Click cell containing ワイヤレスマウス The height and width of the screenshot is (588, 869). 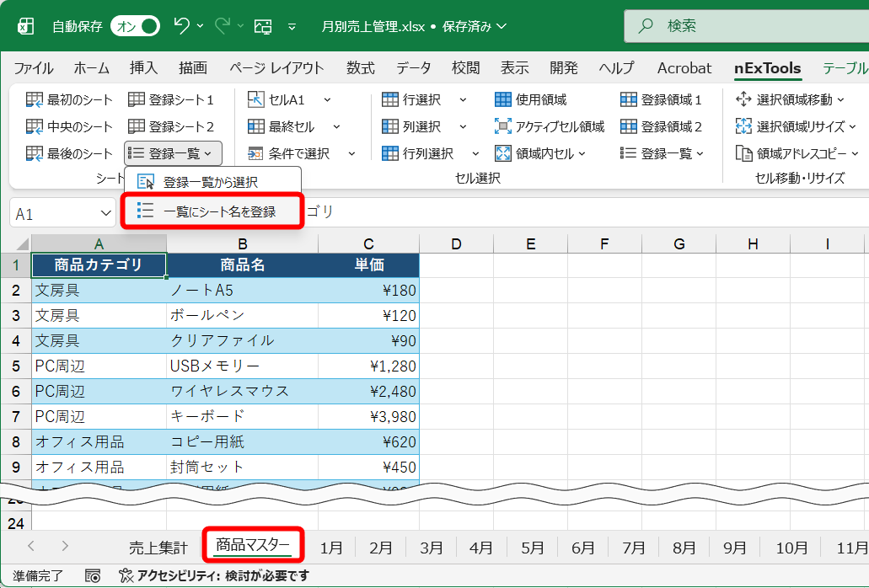point(242,392)
